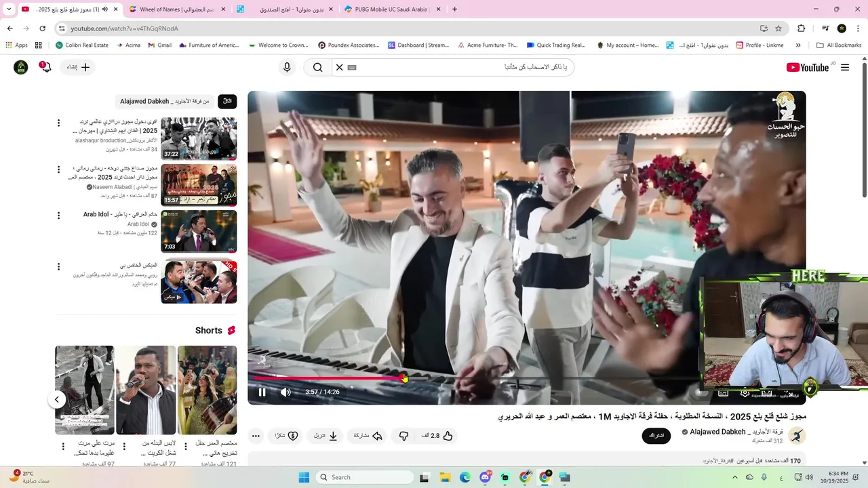Screen dimensions: 868x488
Task: Bookmark this page with star icon
Action: click(778, 28)
